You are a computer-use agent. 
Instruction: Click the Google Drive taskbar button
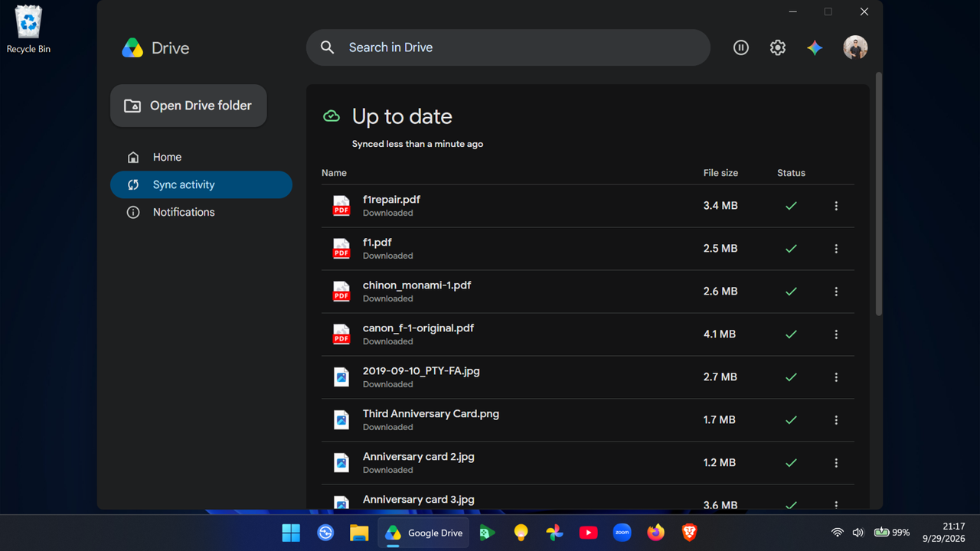click(425, 533)
